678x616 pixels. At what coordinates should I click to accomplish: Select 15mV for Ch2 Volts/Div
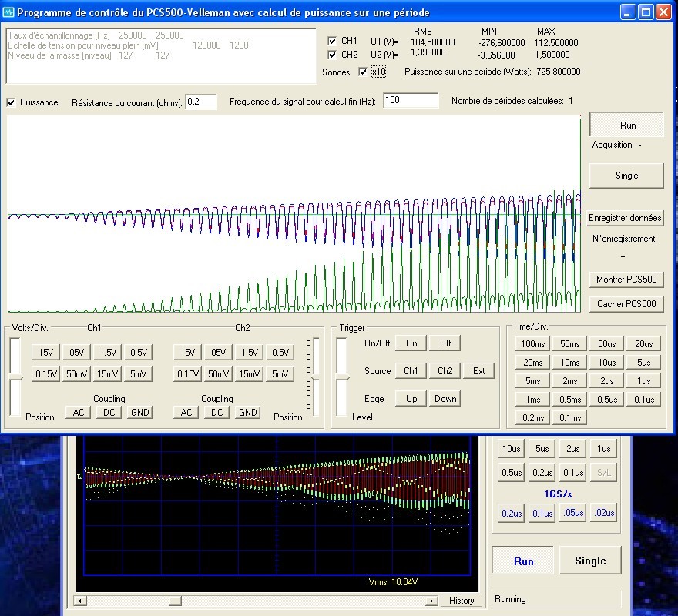250,374
